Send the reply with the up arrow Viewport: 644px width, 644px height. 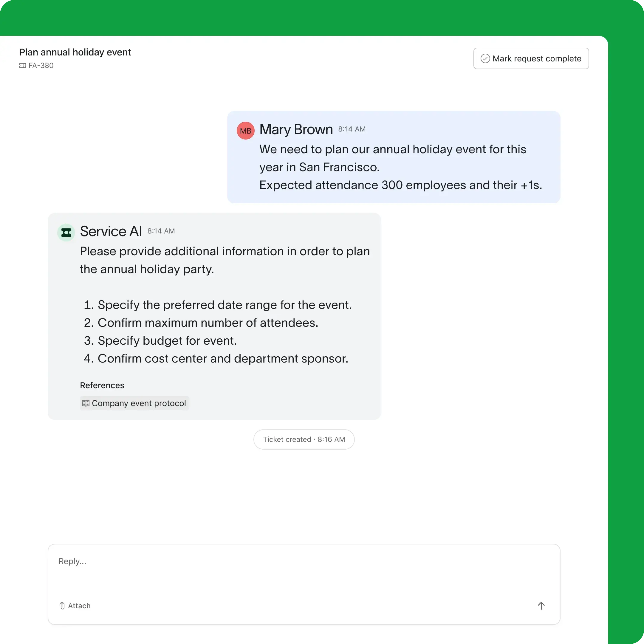tap(541, 606)
